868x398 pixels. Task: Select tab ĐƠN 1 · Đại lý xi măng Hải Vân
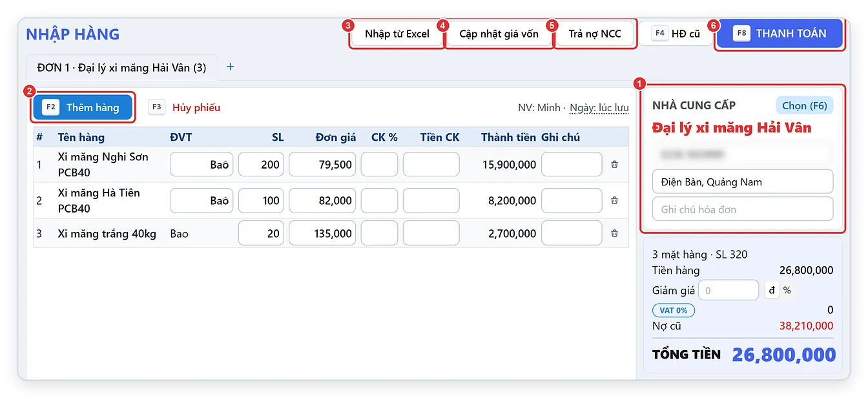[122, 67]
